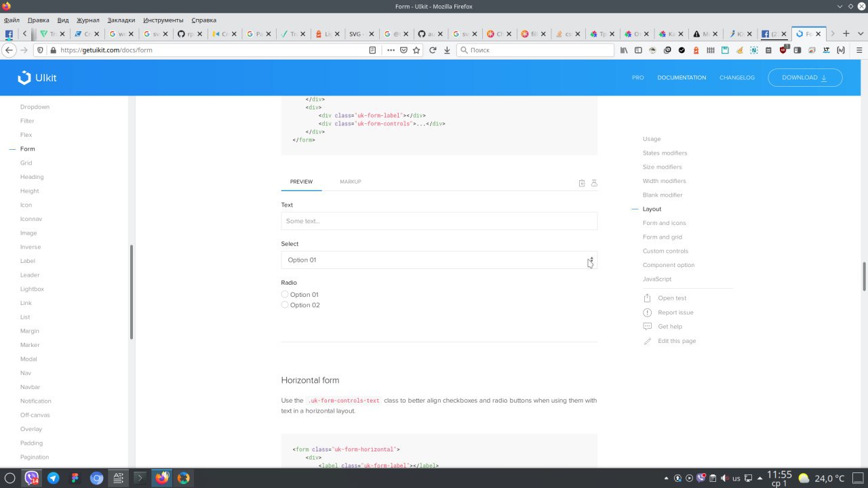
Task: Open Chromium from the taskbar
Action: [x=96, y=478]
